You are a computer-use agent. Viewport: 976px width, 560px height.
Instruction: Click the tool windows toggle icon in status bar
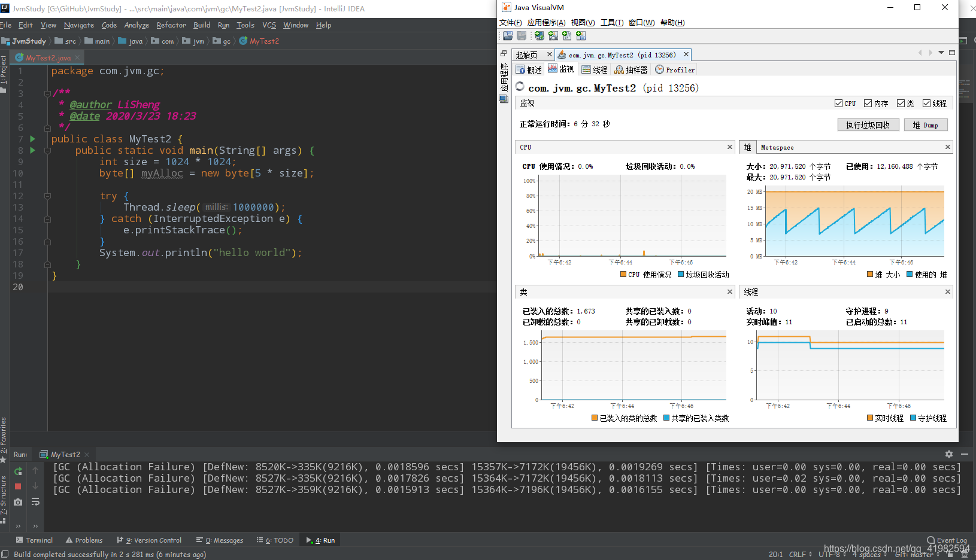(x=5, y=555)
